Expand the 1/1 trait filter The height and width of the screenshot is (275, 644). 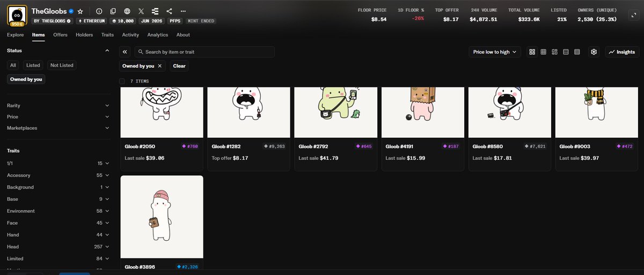(58, 163)
